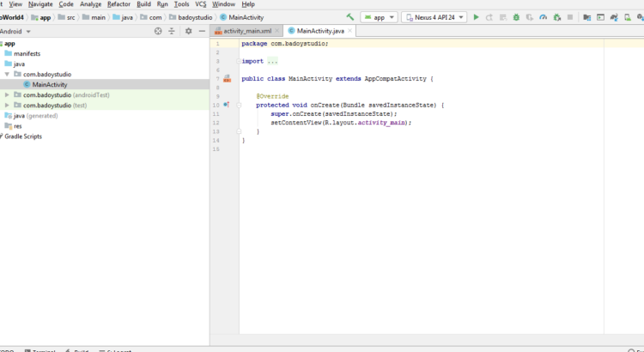Hide the Project panel with minimize dash
The height and width of the screenshot is (352, 644).
coord(202,31)
